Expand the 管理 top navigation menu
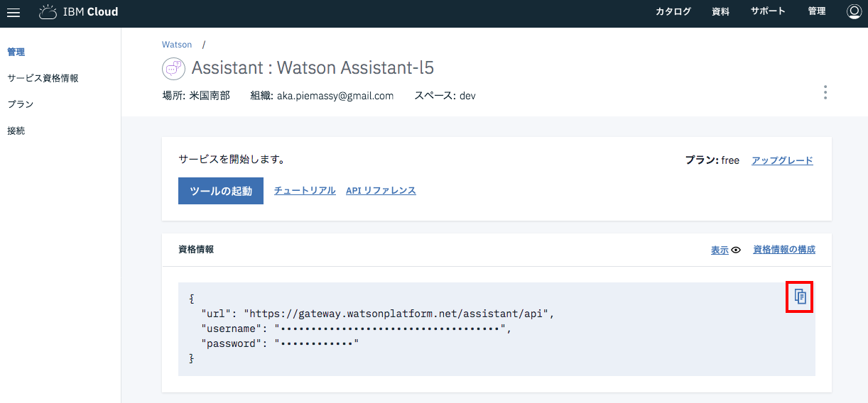 point(816,11)
